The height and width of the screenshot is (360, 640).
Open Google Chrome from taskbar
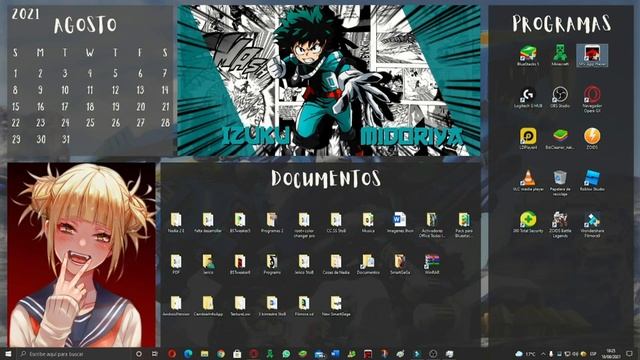point(221,353)
